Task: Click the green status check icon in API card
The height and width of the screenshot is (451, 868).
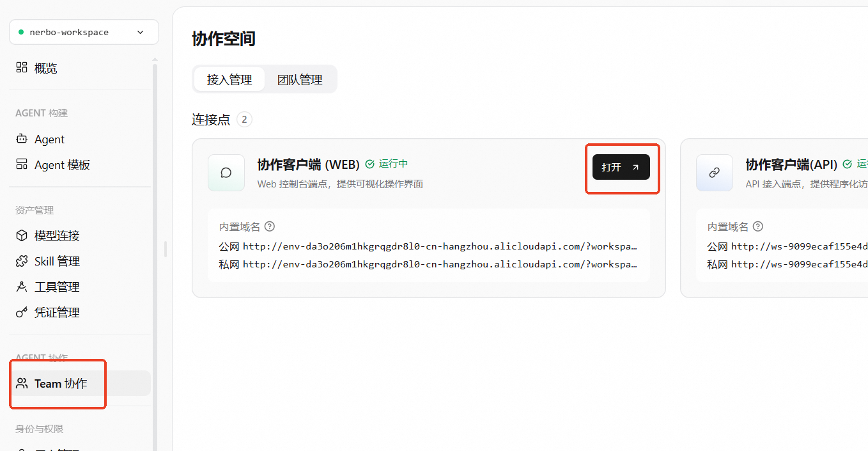Action: point(848,164)
